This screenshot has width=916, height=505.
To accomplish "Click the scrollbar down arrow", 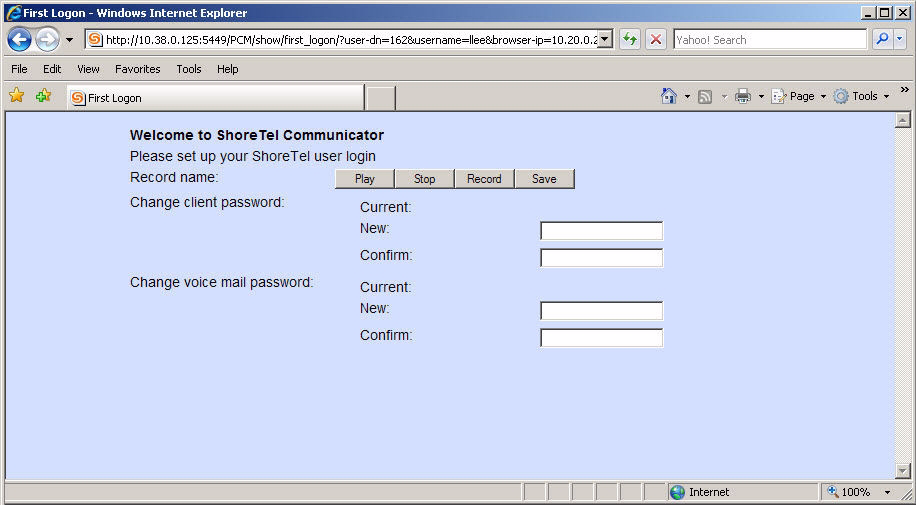I will [903, 471].
